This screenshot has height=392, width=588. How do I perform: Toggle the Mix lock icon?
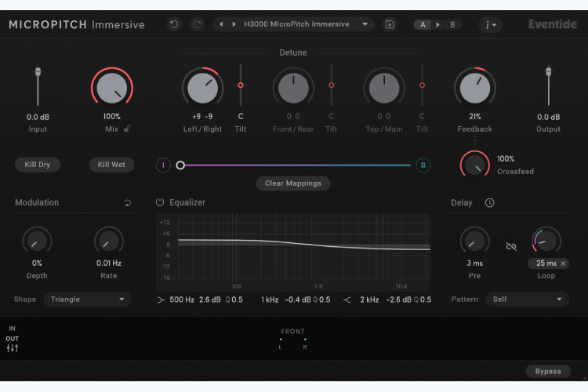[x=127, y=129]
